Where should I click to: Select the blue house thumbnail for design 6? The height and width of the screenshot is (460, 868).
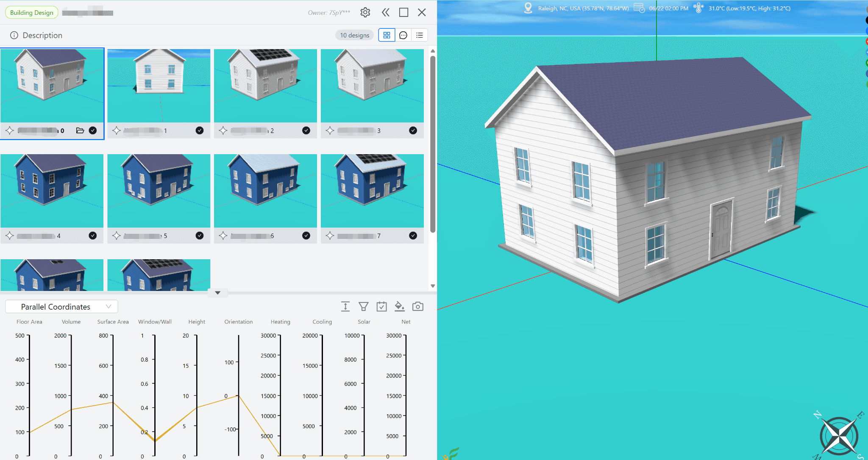click(265, 191)
